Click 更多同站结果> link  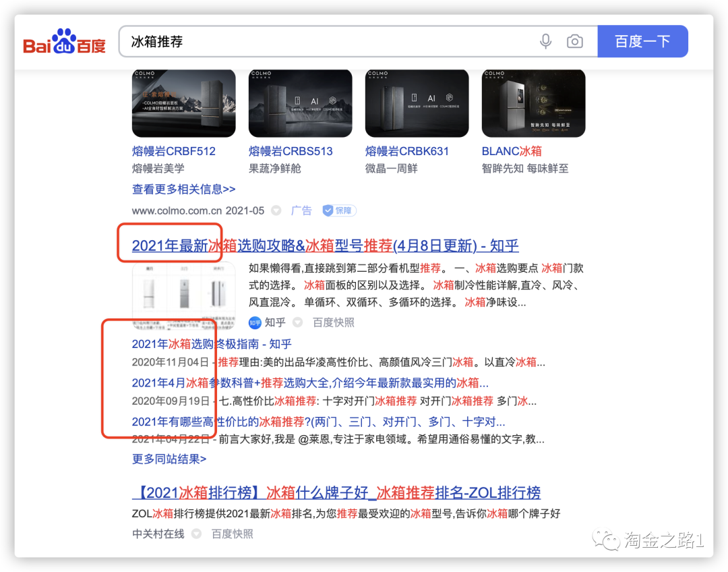pyautogui.click(x=169, y=459)
